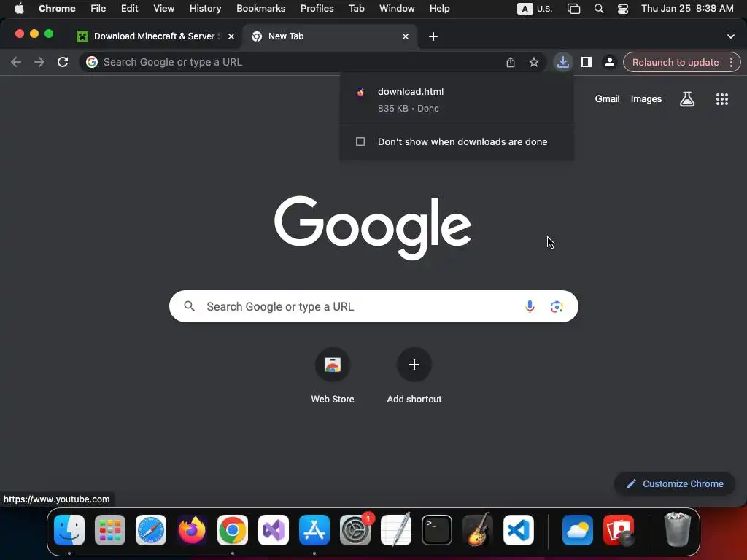Click Customize Chrome button
The height and width of the screenshot is (560, 747).
point(675,484)
